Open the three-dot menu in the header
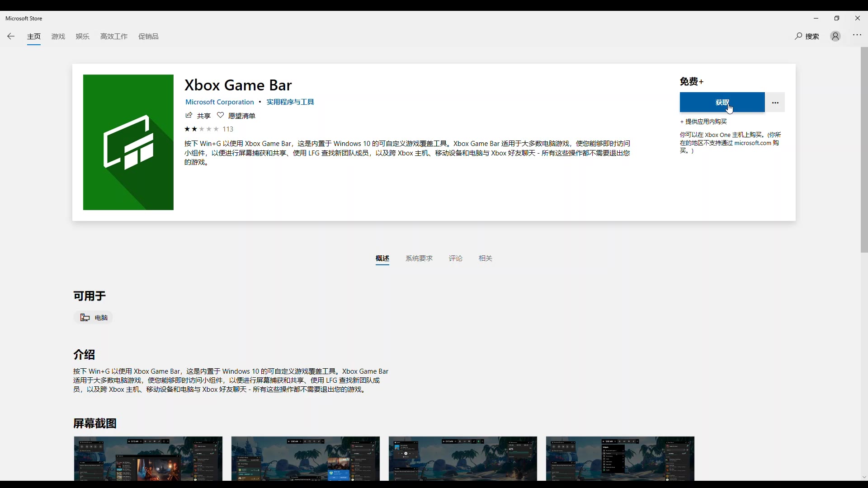The width and height of the screenshot is (868, 488). click(857, 35)
